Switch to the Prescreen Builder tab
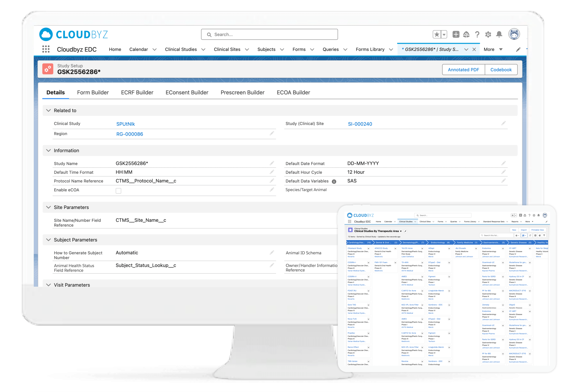The image size is (566, 392). pyautogui.click(x=242, y=92)
